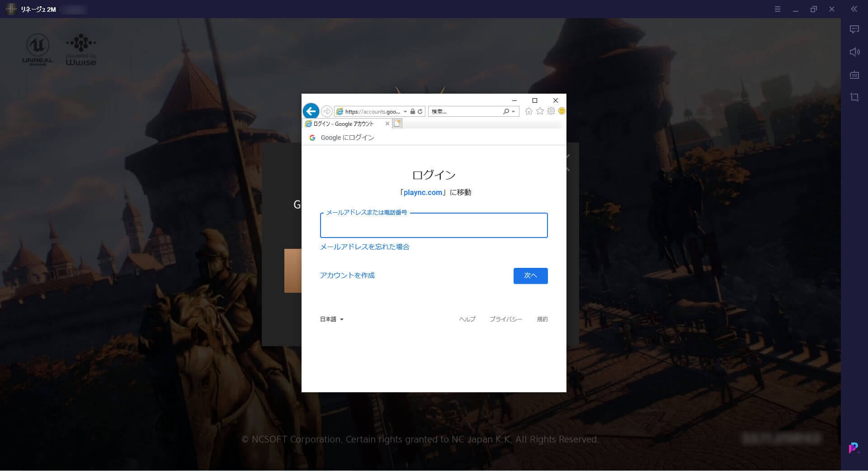Screen dimensions: 868x471
Task: Click the Purple logo at sidebar bottom
Action: point(854,448)
